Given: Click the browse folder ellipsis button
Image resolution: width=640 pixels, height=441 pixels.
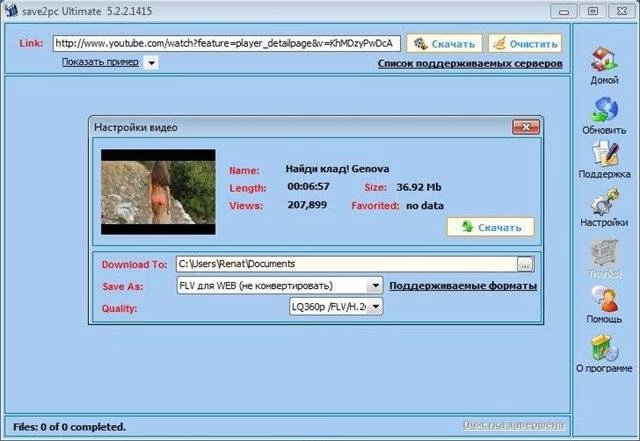Looking at the screenshot, I should pos(525,264).
